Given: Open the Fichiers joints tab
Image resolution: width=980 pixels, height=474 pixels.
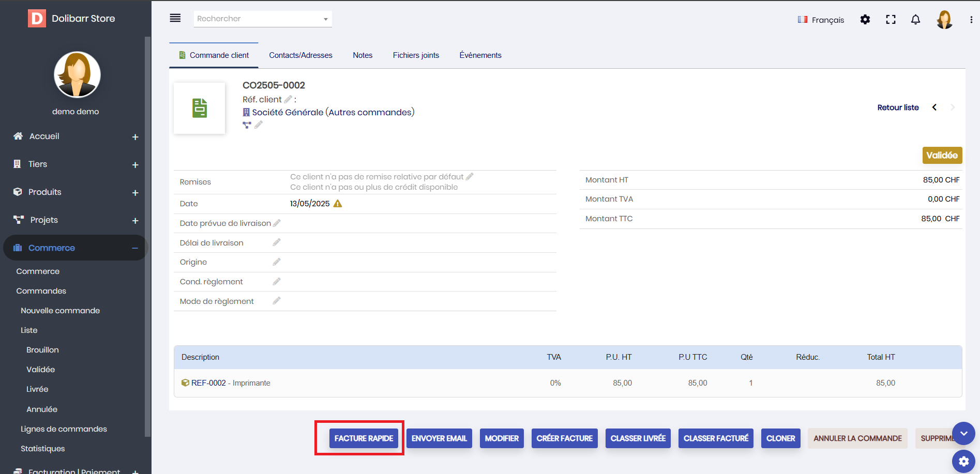Looking at the screenshot, I should [416, 55].
